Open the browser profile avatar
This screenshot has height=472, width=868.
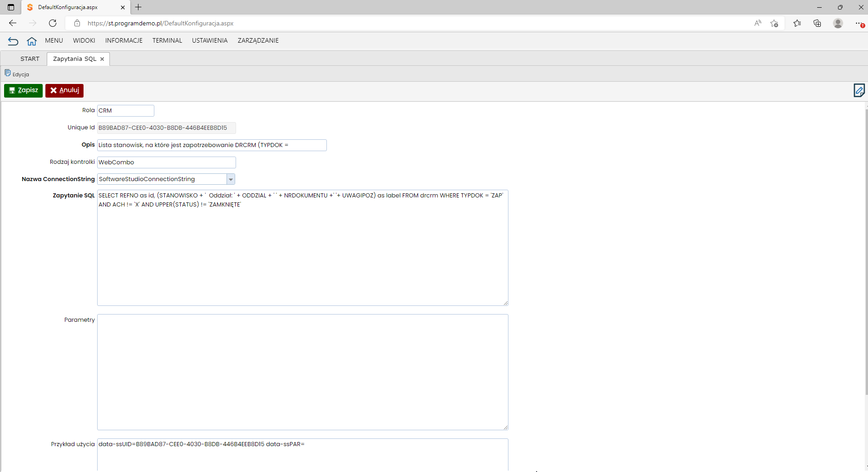click(838, 23)
